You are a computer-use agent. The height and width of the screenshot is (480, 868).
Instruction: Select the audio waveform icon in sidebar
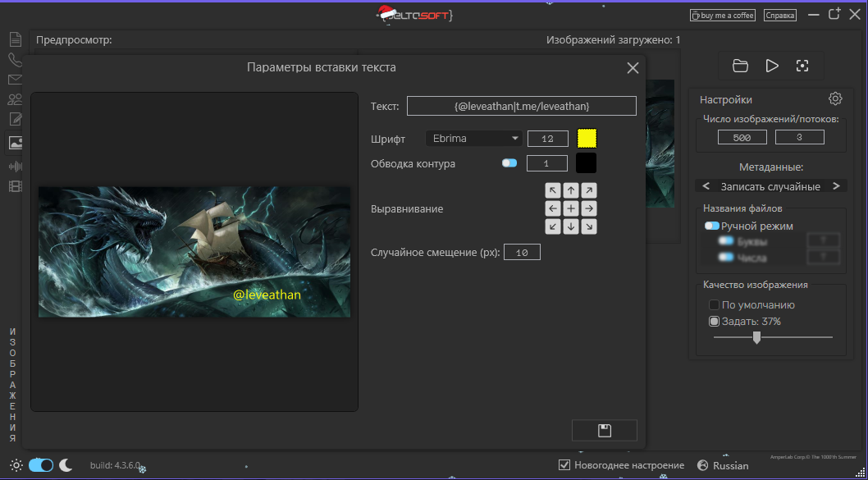[x=15, y=165]
